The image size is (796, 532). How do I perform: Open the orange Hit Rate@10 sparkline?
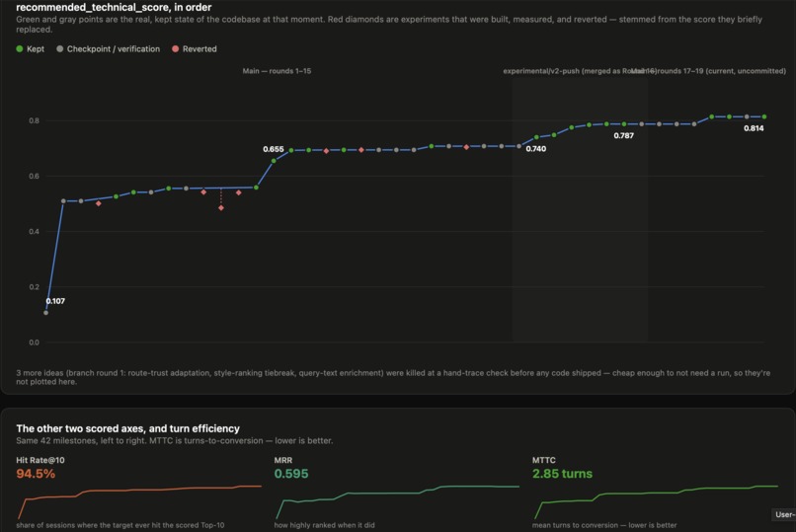(x=139, y=501)
